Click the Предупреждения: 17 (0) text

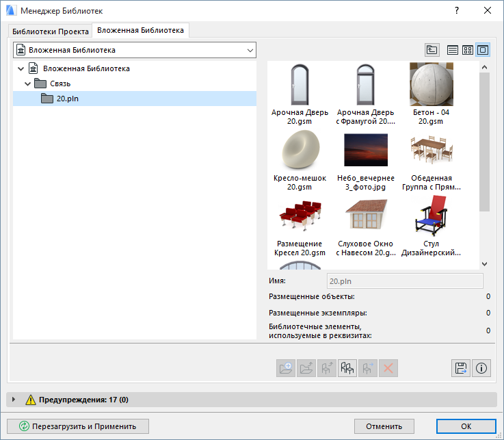(x=83, y=400)
